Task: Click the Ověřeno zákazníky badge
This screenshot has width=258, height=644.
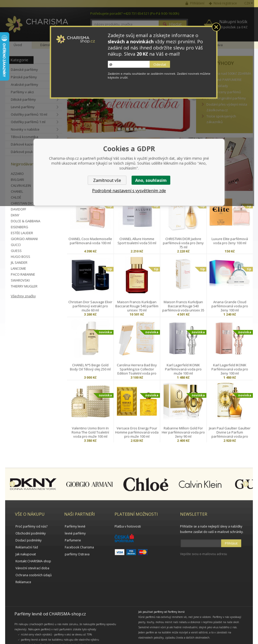Action: pos(4,56)
